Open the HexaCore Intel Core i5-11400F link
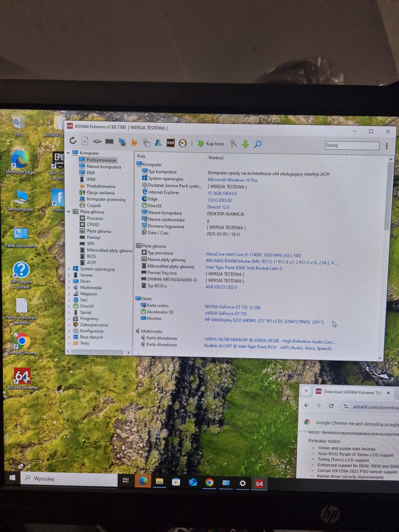 (x=253, y=255)
